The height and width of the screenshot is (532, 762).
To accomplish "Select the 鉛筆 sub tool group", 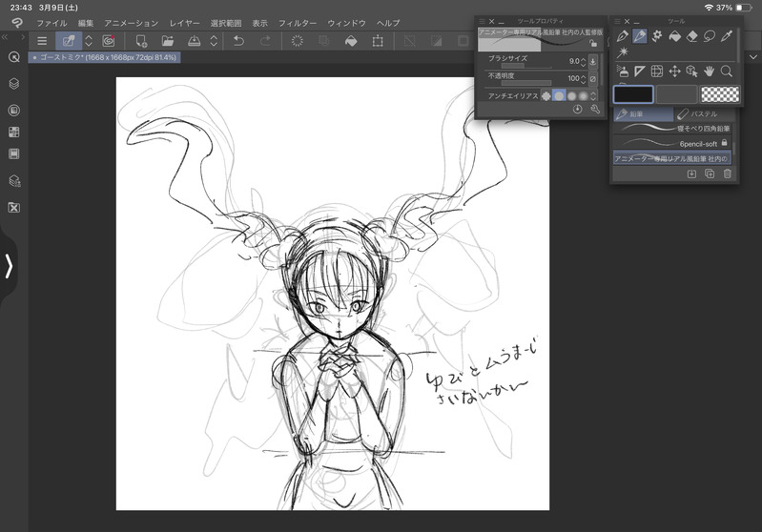I will click(644, 114).
